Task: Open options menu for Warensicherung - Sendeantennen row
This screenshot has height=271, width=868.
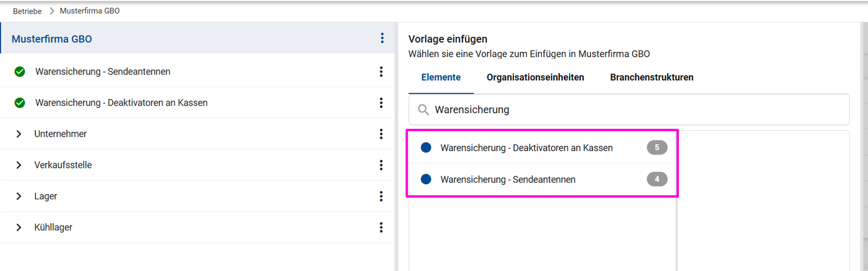Action: click(x=381, y=72)
